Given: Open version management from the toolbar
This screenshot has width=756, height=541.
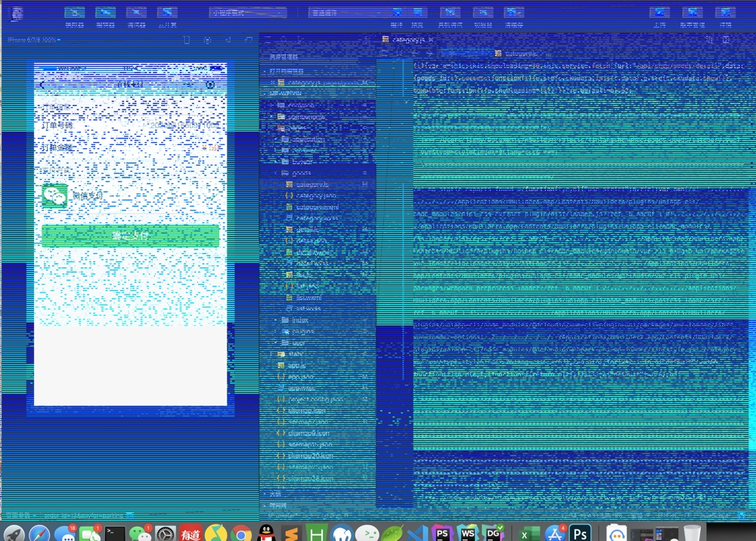Looking at the screenshot, I should coord(692,13).
